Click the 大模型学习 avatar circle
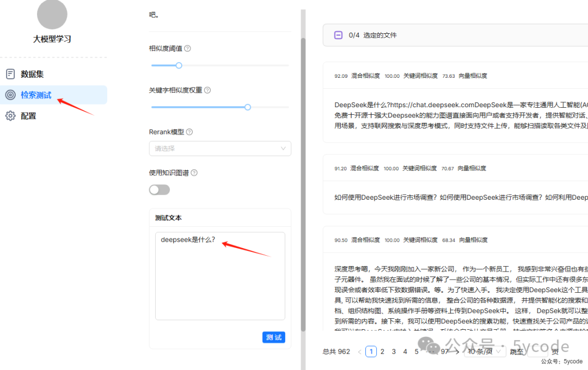The image size is (588, 370). pos(52,14)
